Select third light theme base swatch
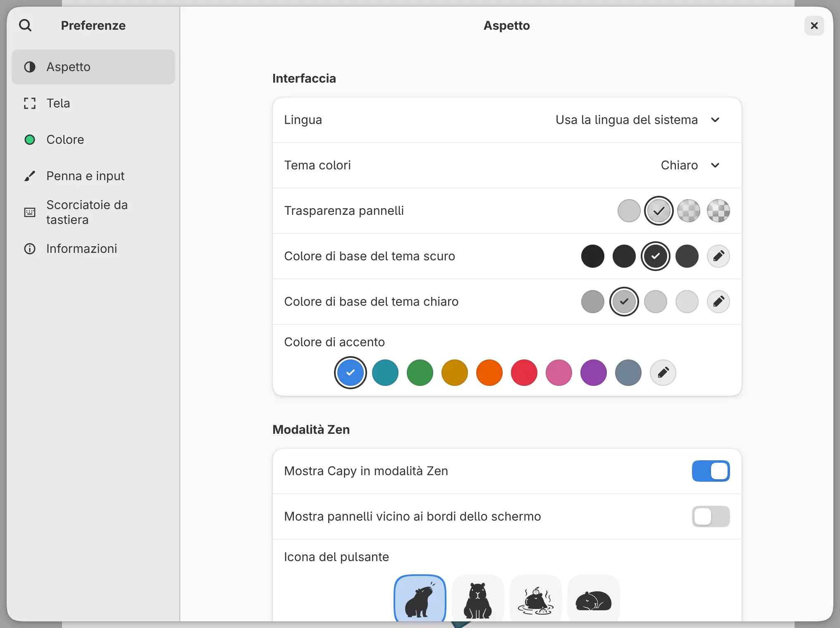840x628 pixels. pyautogui.click(x=656, y=302)
